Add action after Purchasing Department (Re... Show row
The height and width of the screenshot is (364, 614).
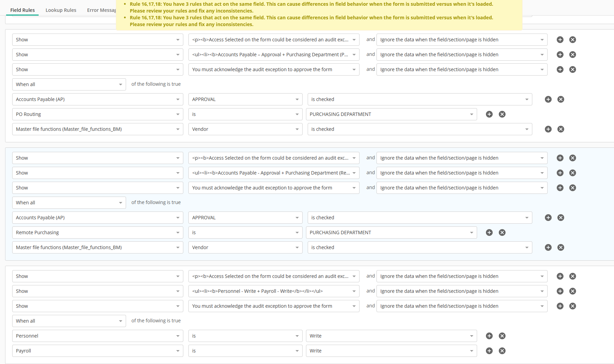click(x=560, y=173)
